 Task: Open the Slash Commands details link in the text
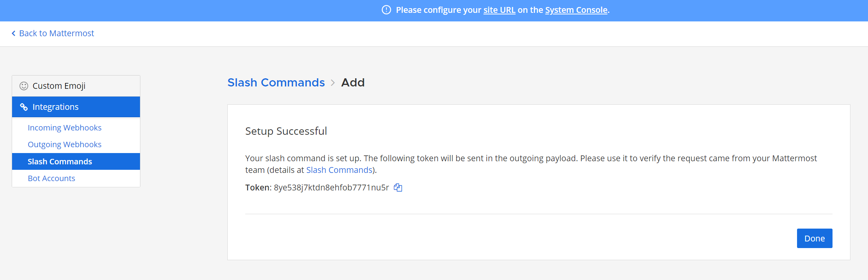[339, 170]
